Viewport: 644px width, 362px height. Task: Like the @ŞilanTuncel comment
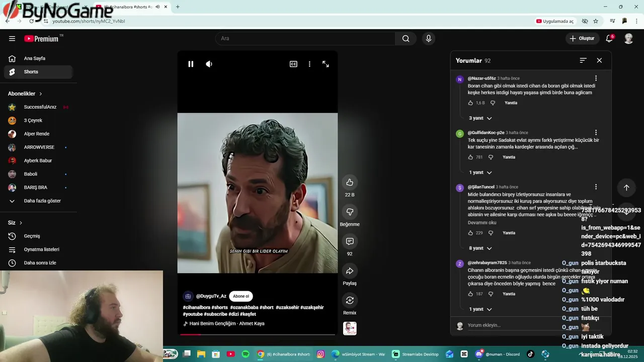(x=470, y=233)
